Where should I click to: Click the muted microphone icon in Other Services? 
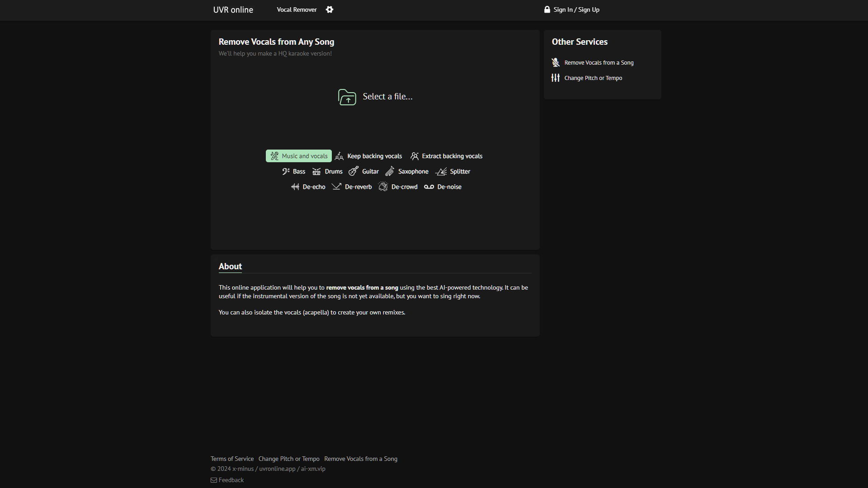(x=555, y=62)
